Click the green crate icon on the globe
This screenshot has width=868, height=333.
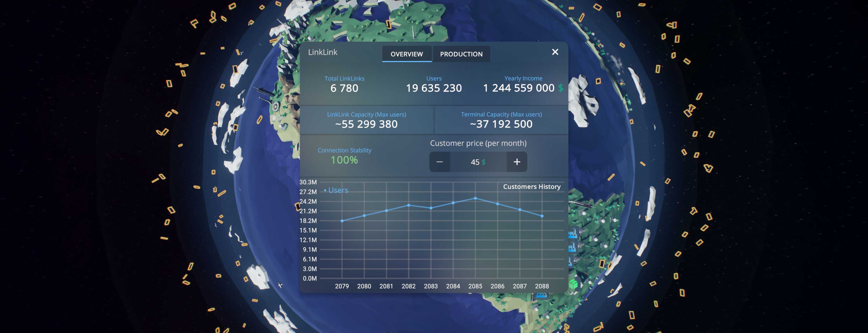point(573,284)
